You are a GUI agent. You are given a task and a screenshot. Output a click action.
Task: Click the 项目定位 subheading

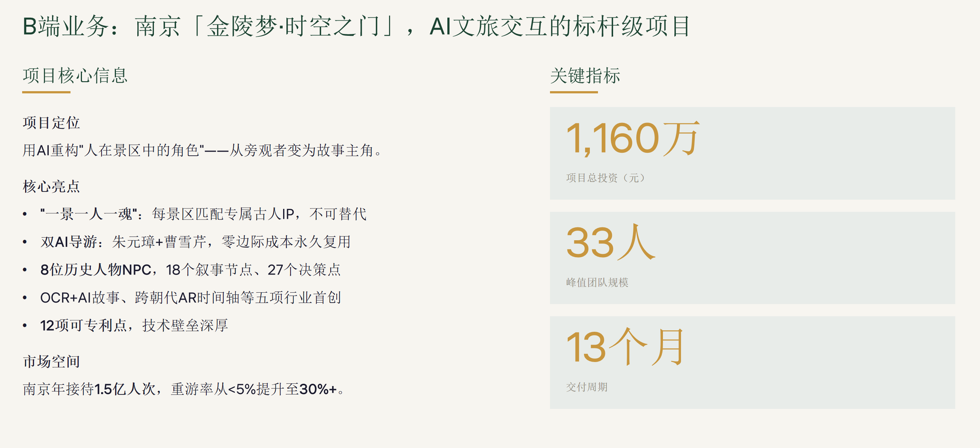(51, 123)
